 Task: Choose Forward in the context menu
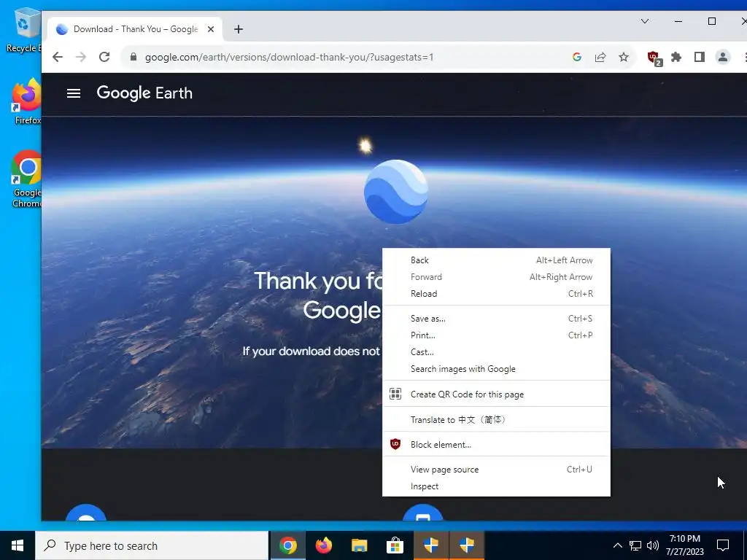pyautogui.click(x=496, y=276)
